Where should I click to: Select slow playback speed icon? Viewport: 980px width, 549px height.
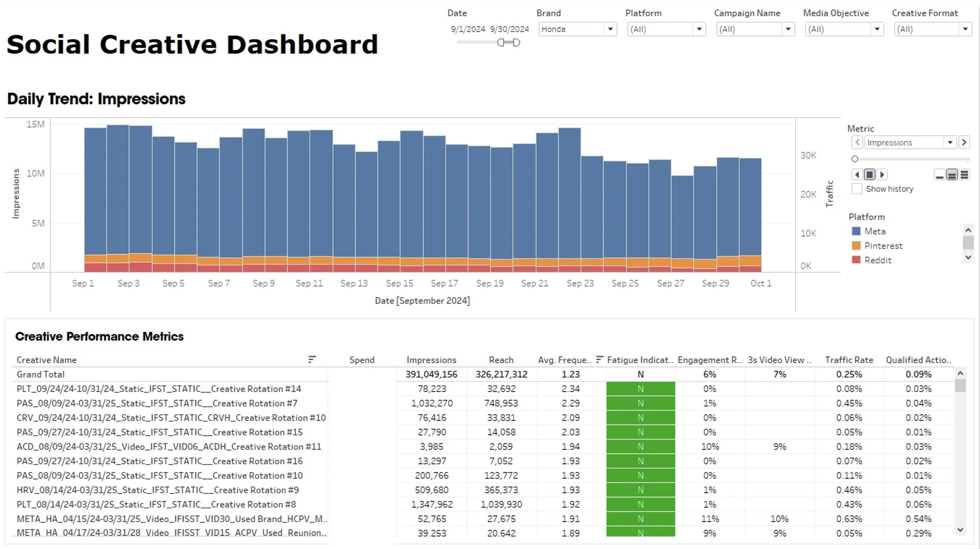point(939,175)
